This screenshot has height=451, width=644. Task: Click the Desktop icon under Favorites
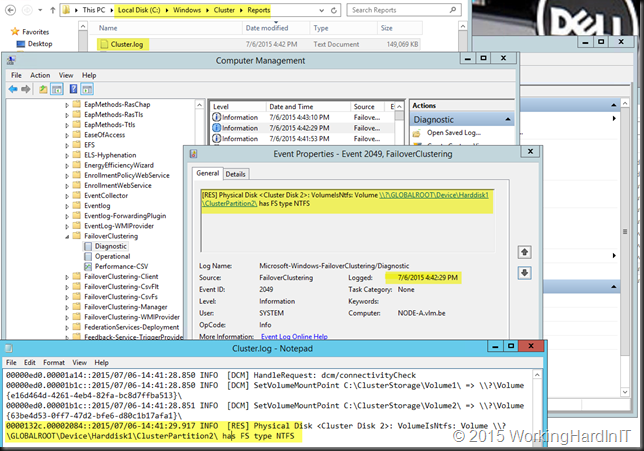(x=21, y=44)
